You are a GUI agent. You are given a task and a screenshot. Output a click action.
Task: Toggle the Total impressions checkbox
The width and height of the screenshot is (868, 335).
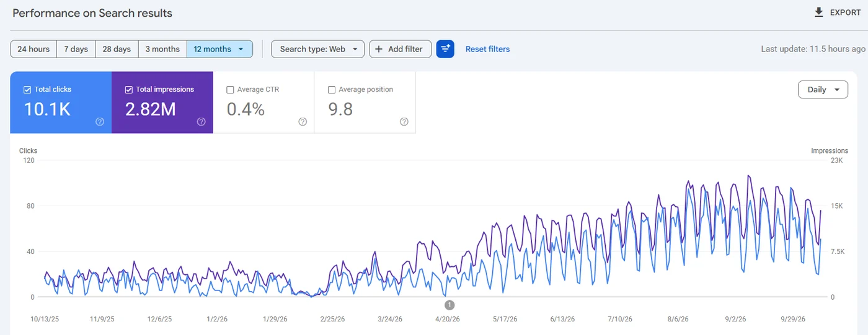(x=129, y=90)
